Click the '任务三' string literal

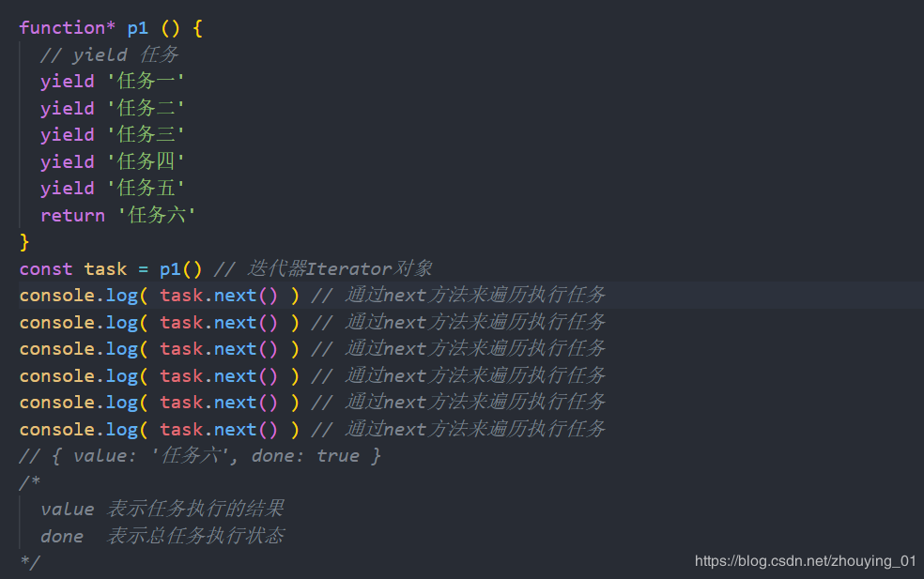click(x=146, y=134)
